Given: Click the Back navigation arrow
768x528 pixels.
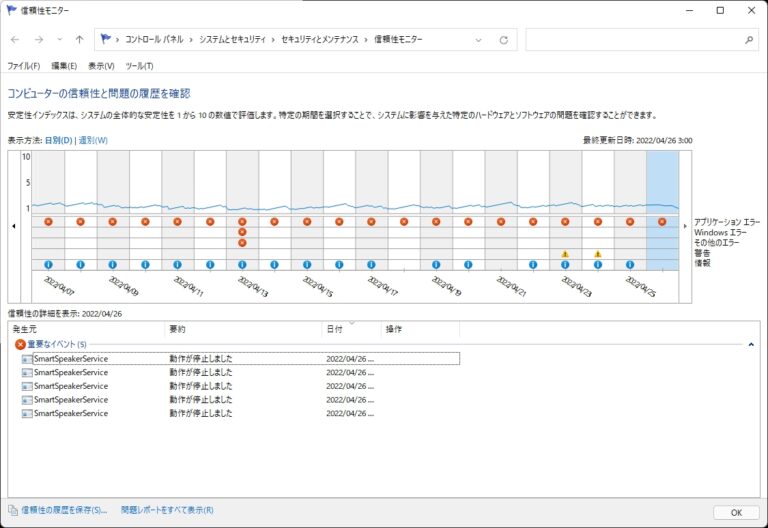Looking at the screenshot, I should (15, 40).
